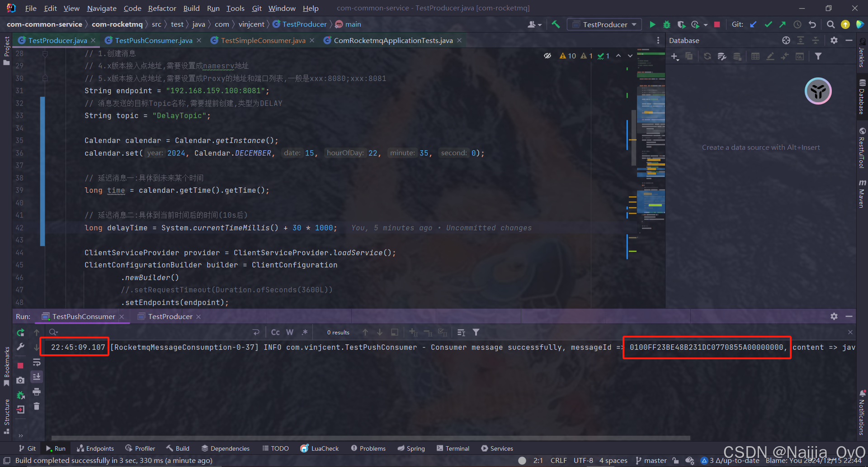Open the Services tool window

497,448
